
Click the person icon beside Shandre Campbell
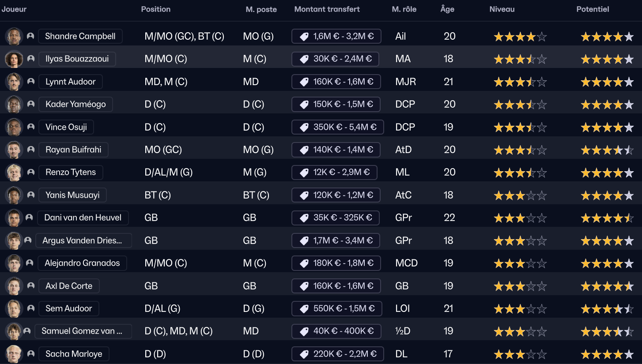(x=30, y=36)
